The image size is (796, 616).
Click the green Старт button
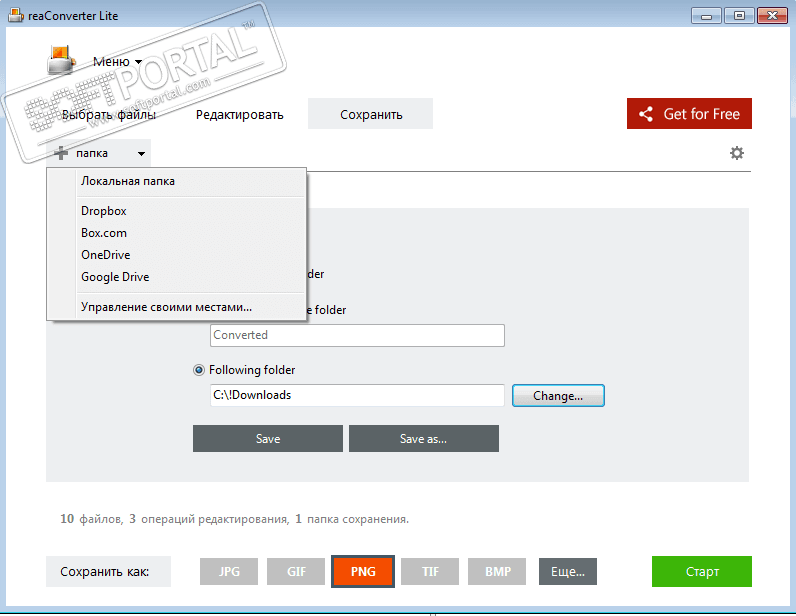(x=702, y=571)
